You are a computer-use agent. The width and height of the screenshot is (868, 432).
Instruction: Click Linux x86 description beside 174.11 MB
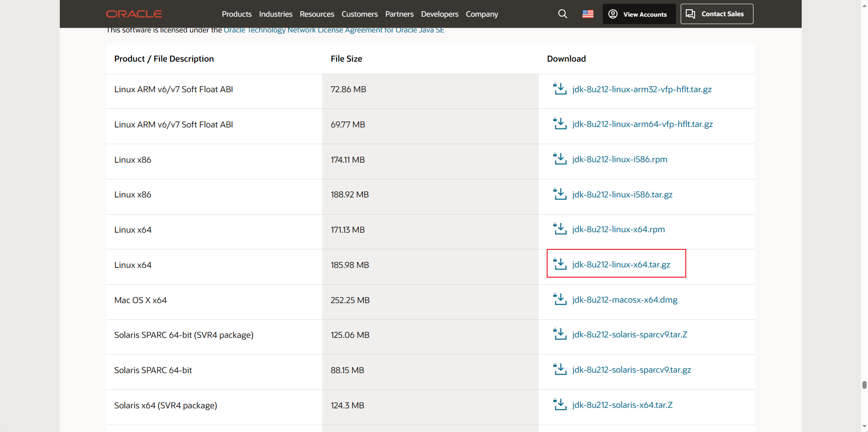point(133,159)
